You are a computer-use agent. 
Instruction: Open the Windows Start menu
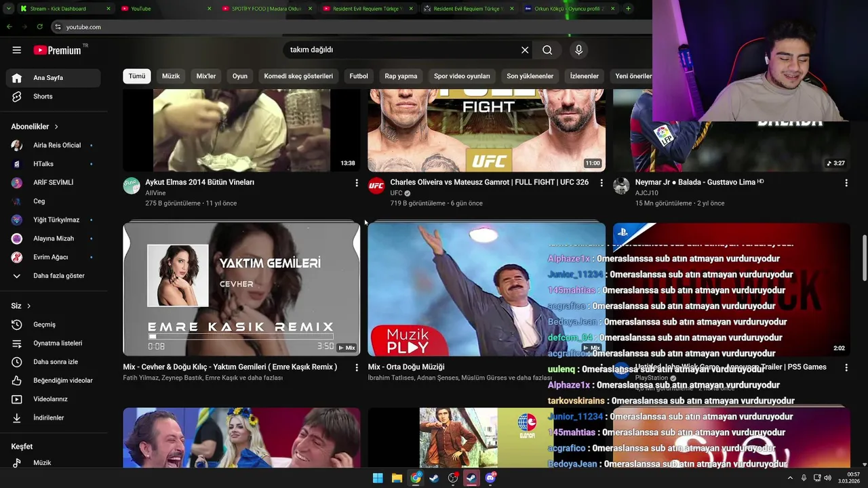click(x=378, y=478)
